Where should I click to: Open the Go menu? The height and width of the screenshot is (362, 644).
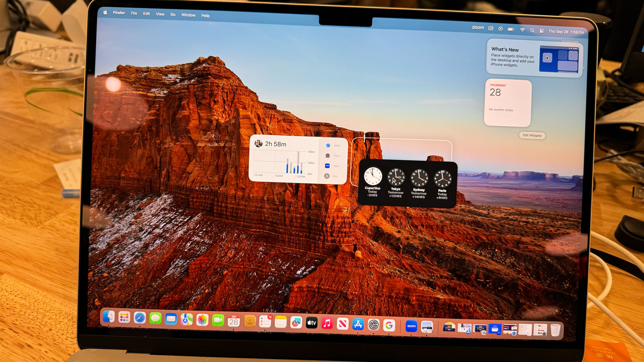(173, 15)
